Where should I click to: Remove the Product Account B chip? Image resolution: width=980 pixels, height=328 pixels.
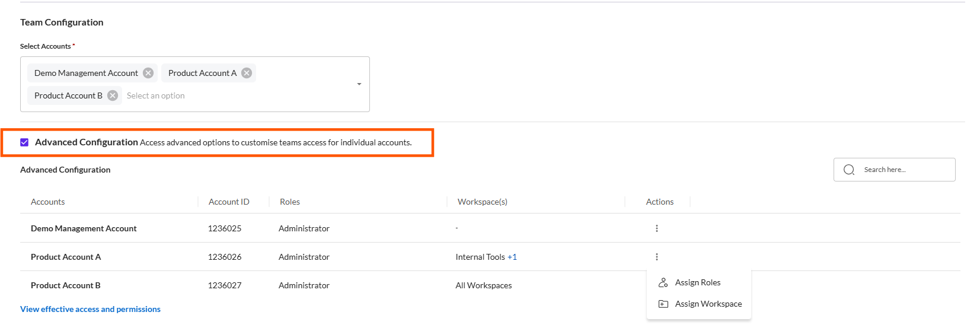point(113,95)
